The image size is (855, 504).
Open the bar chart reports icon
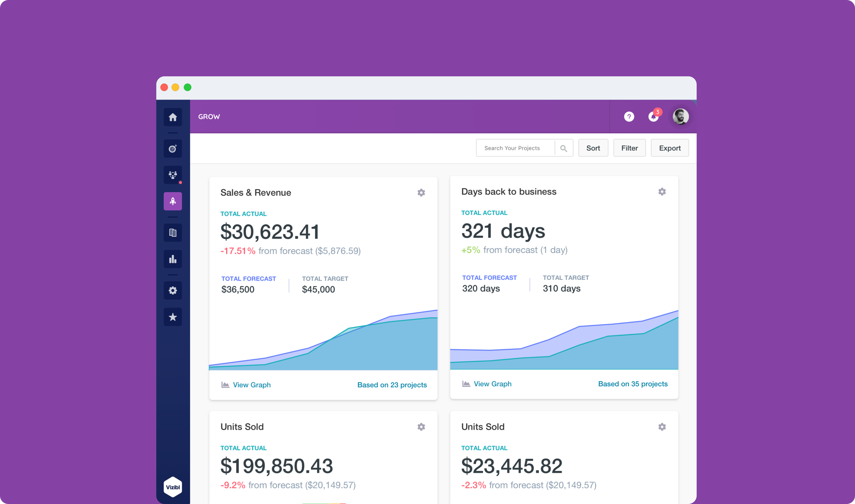[173, 259]
